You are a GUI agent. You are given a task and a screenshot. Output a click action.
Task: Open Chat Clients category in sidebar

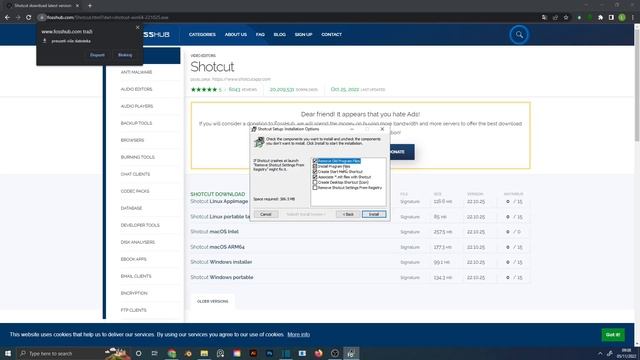click(x=135, y=174)
